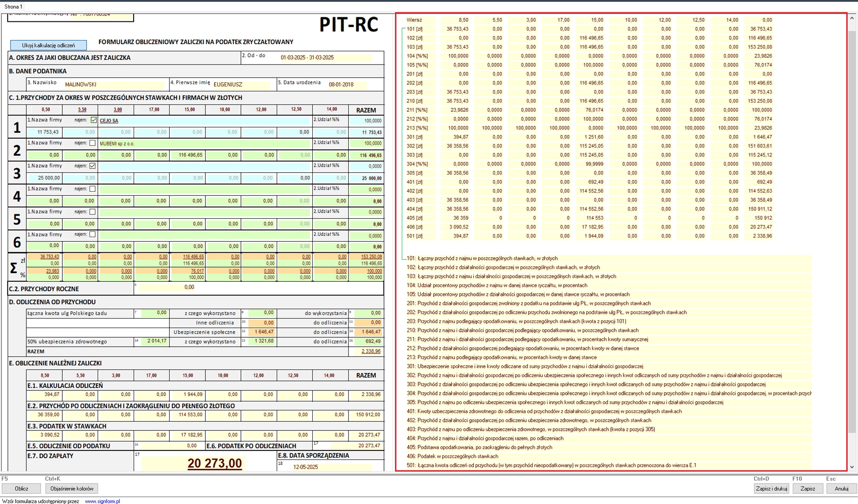
Task: Click the Od - do period date field
Action: 325,58
